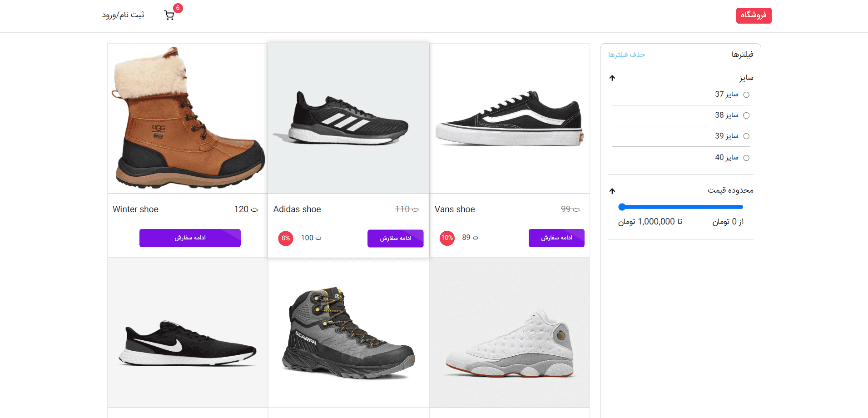868x418 pixels.
Task: Collapse the سایز filter section
Action: tap(612, 78)
